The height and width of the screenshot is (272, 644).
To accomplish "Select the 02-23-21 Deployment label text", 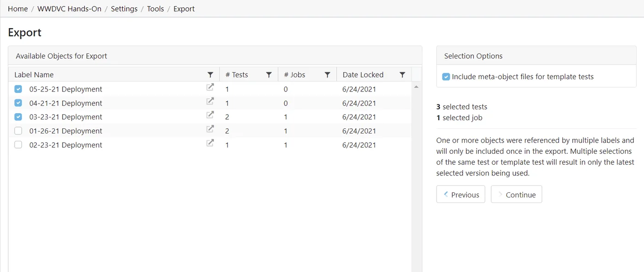I will 66,145.
